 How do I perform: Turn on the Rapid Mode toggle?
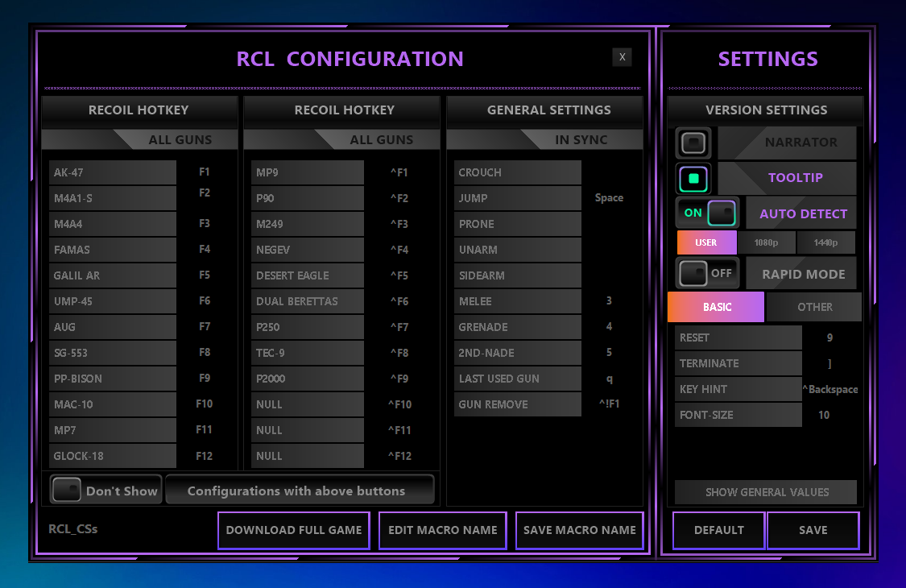pos(707,274)
